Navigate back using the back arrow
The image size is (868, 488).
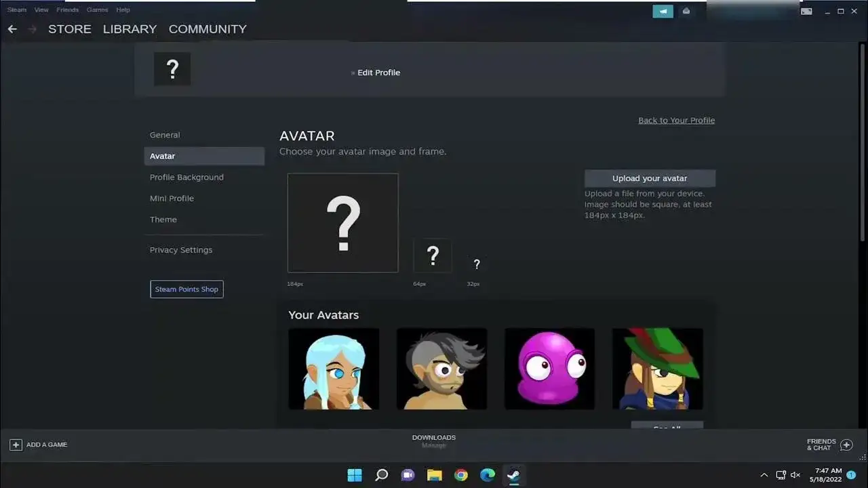tap(12, 28)
